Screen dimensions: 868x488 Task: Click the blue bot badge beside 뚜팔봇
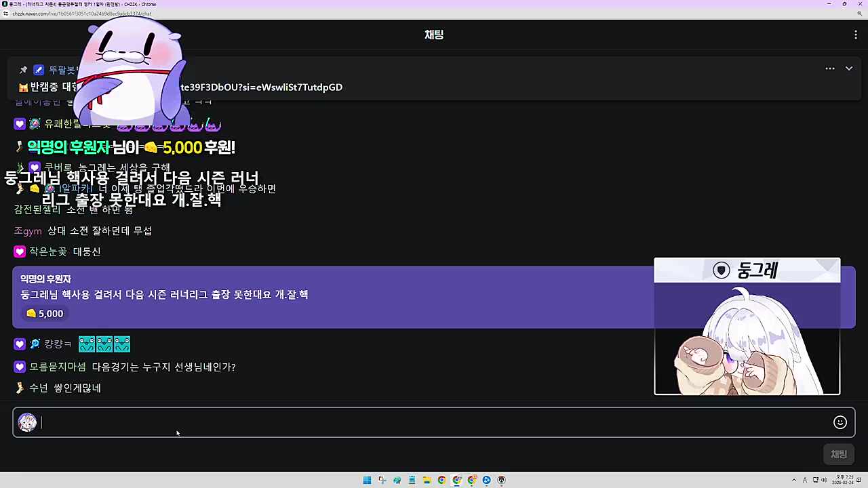point(39,69)
